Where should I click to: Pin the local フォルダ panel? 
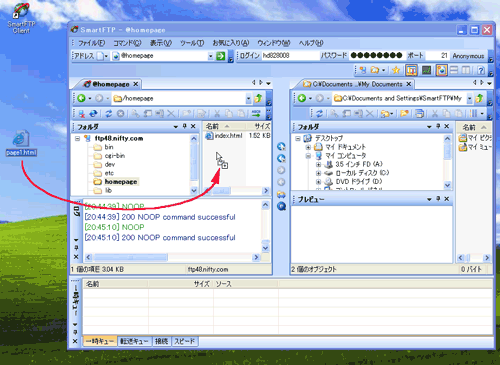click(438, 126)
